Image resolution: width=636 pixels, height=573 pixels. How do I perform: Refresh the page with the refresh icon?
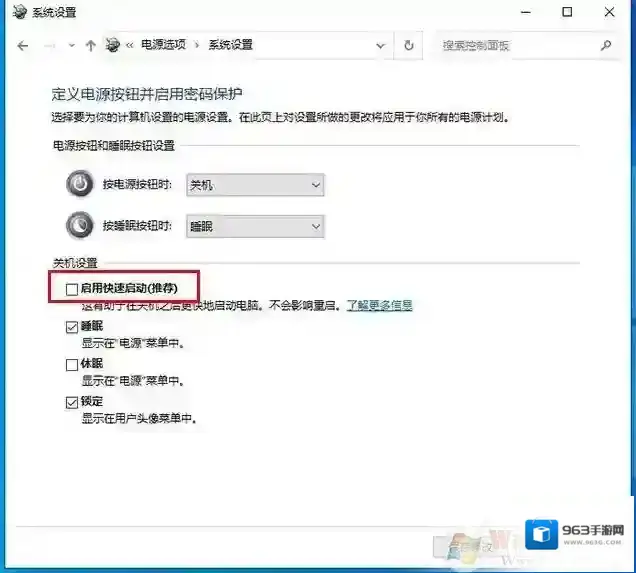click(409, 45)
